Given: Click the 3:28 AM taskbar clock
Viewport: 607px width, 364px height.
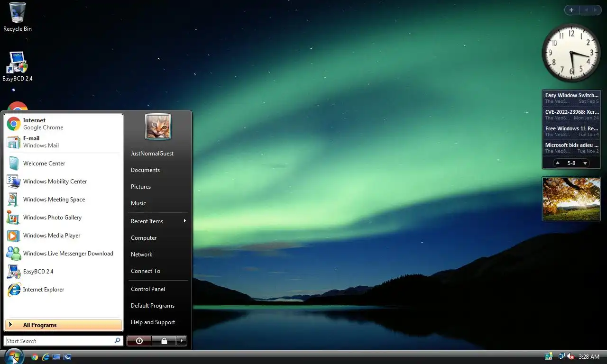Looking at the screenshot, I should coord(589,357).
